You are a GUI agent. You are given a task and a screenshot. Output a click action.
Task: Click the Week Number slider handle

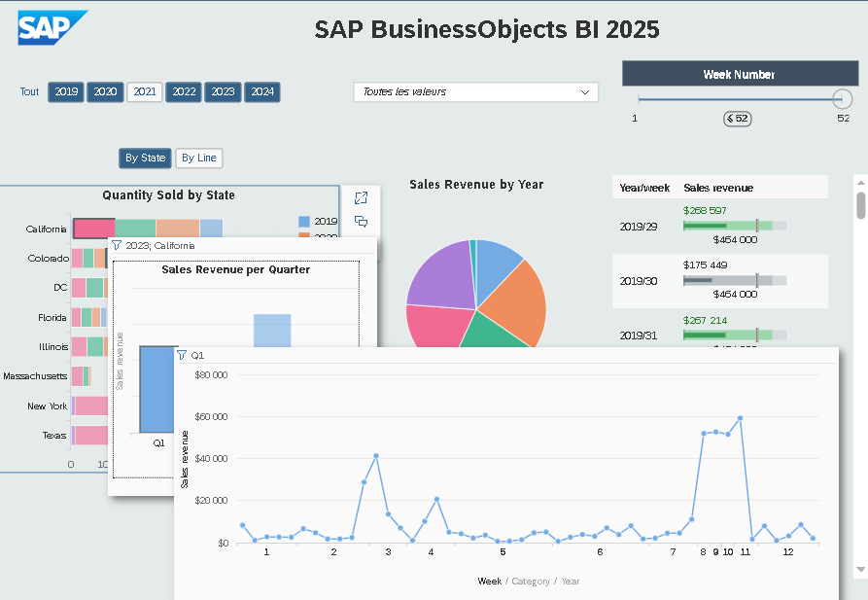[842, 99]
